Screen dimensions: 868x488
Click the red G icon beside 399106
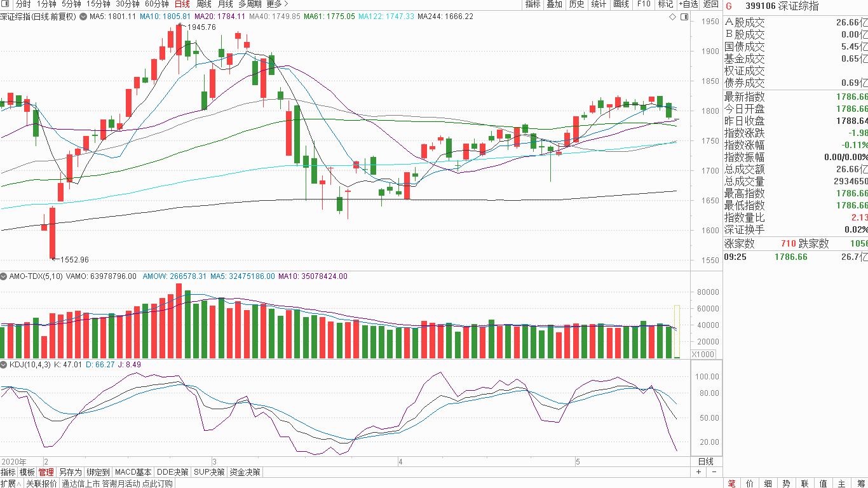coord(729,6)
